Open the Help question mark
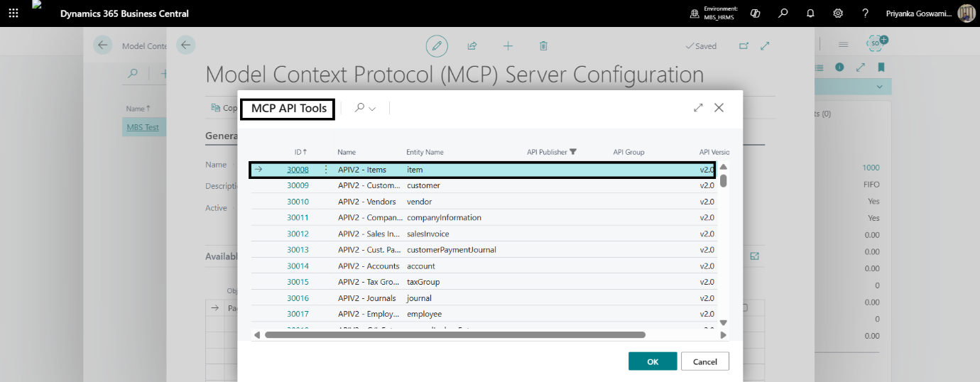The image size is (980, 382). (x=865, y=13)
